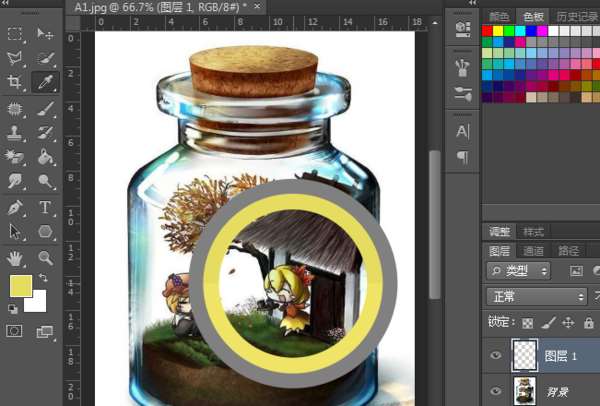Select the Paint Bucket tool

(45, 157)
